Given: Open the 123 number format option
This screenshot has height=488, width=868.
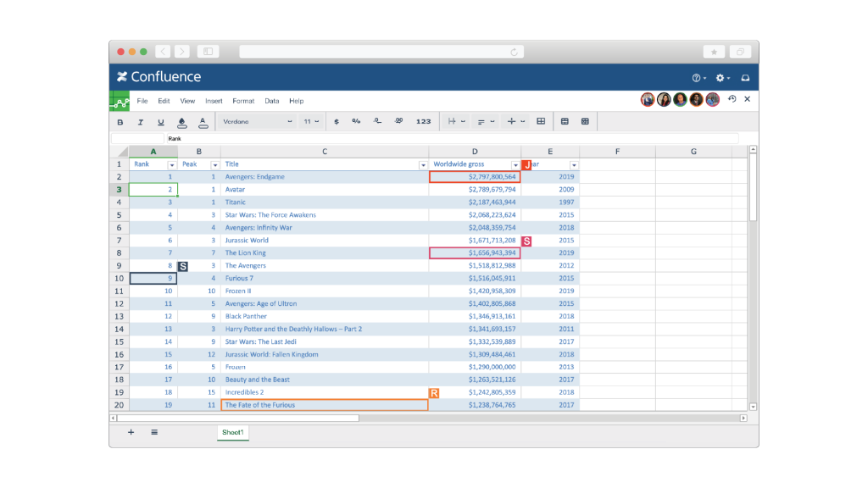Looking at the screenshot, I should (x=424, y=122).
